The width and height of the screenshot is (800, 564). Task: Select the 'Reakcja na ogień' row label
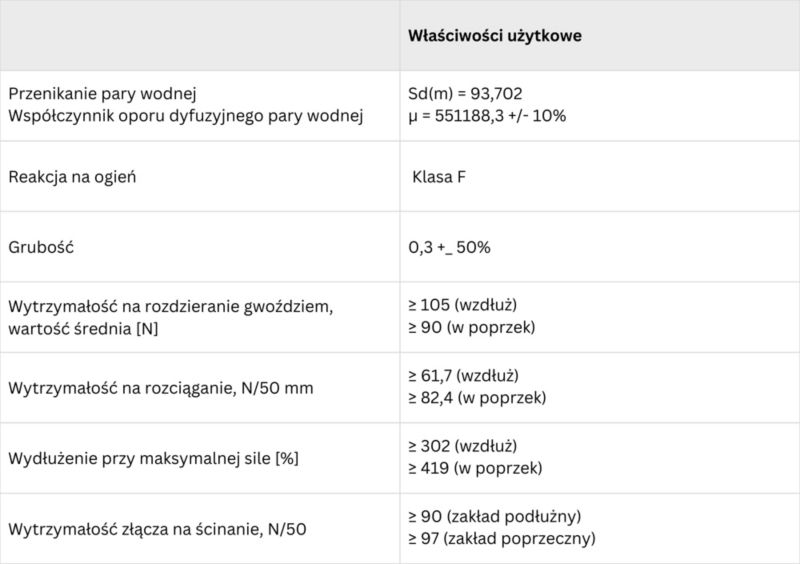click(72, 177)
